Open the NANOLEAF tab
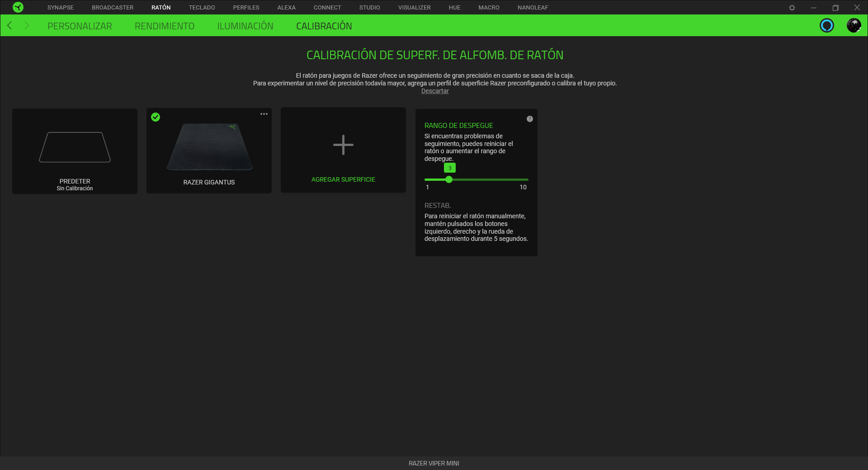The width and height of the screenshot is (868, 470). point(533,8)
